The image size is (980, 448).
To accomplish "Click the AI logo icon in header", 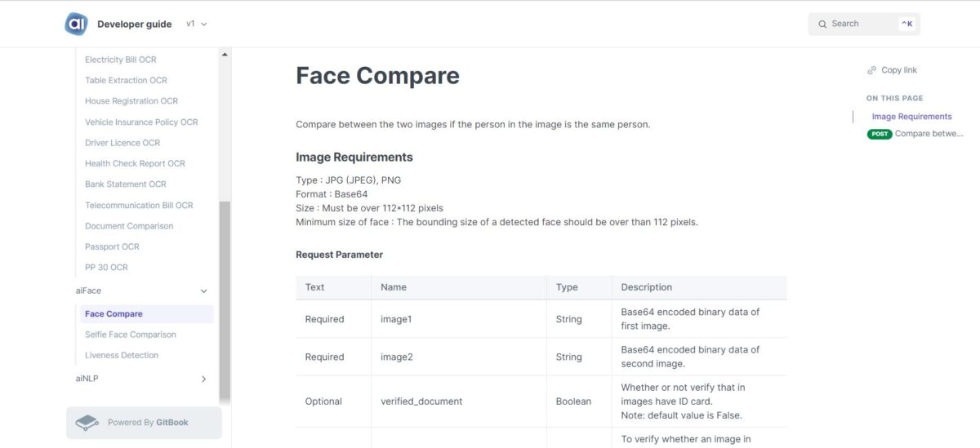I will click(x=76, y=24).
